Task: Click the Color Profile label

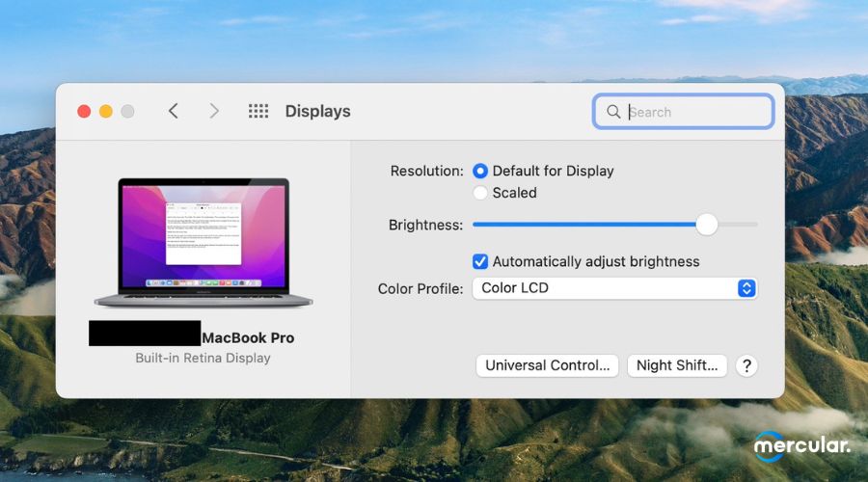Action: (x=420, y=289)
